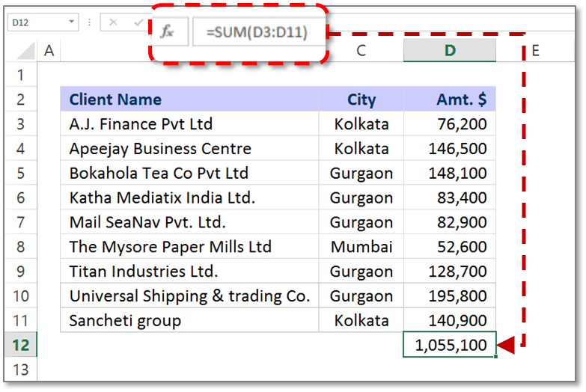Click amount cell 148,100
The width and height of the screenshot is (586, 392).
coord(450,173)
